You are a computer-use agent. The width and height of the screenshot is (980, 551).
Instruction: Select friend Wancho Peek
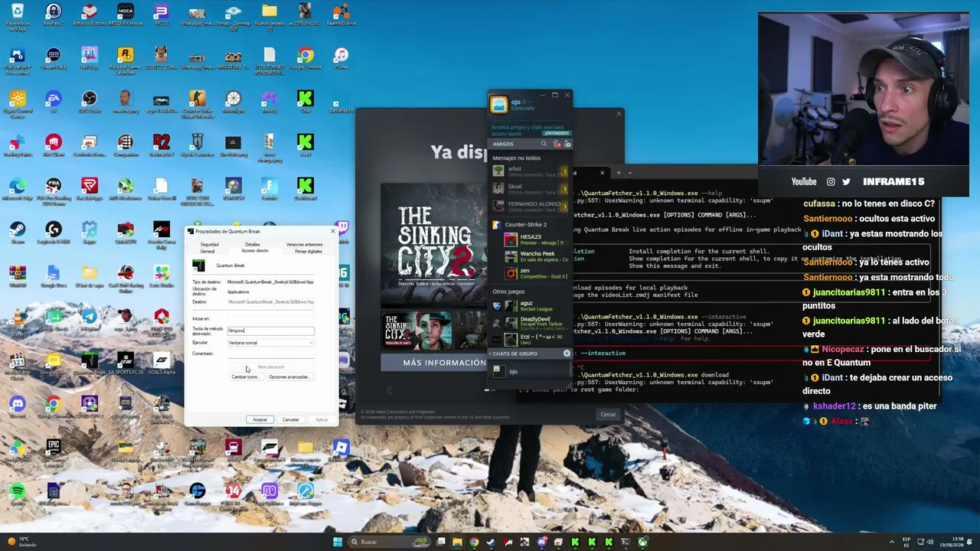click(536, 256)
